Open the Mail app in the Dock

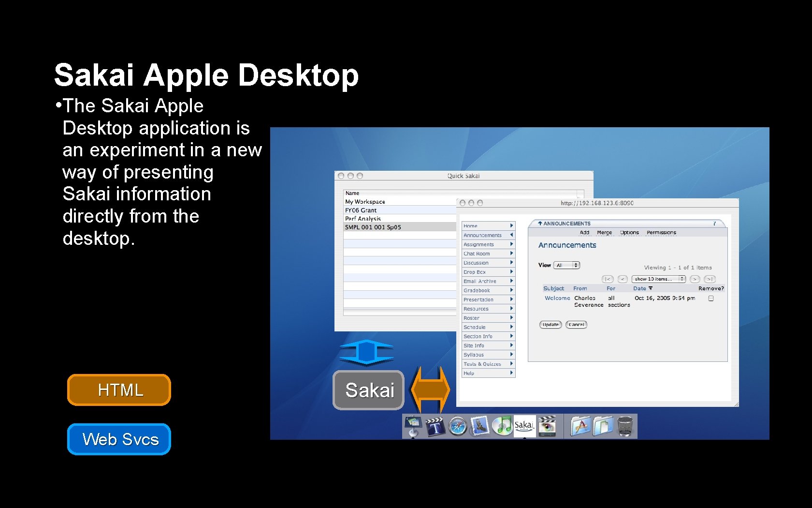pyautogui.click(x=479, y=426)
